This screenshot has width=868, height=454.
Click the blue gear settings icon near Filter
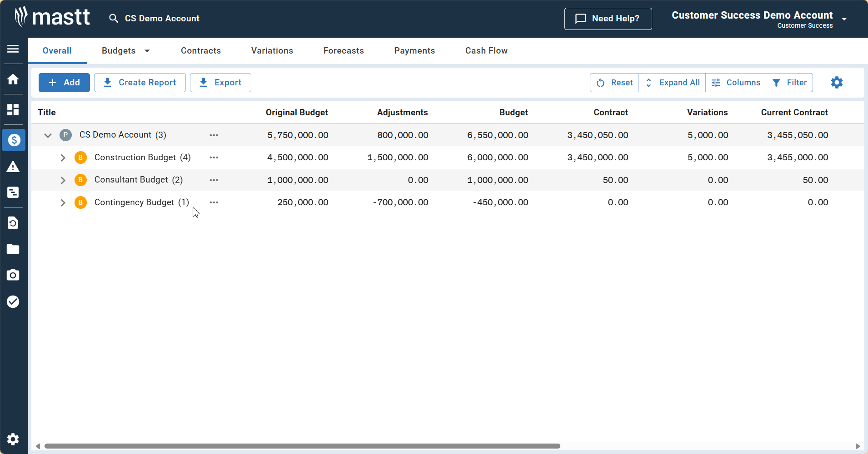pyautogui.click(x=837, y=83)
